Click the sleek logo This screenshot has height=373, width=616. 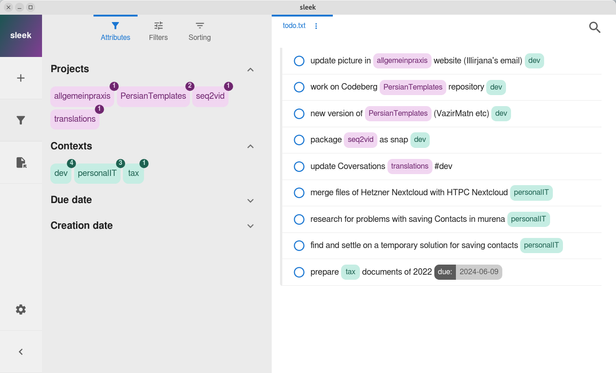point(21,36)
